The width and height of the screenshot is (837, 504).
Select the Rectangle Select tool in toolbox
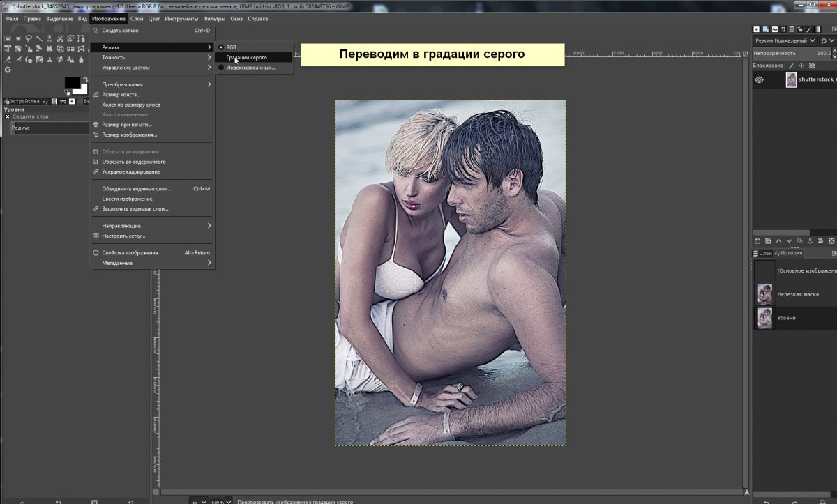point(7,38)
